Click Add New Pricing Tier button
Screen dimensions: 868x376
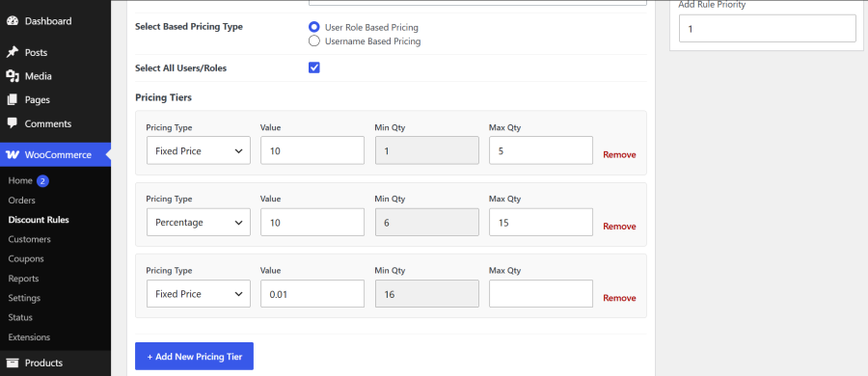[194, 356]
